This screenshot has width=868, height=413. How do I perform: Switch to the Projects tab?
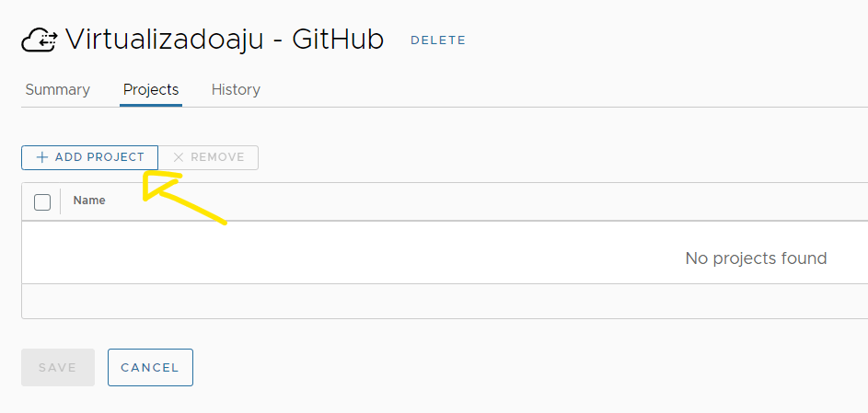tap(151, 90)
